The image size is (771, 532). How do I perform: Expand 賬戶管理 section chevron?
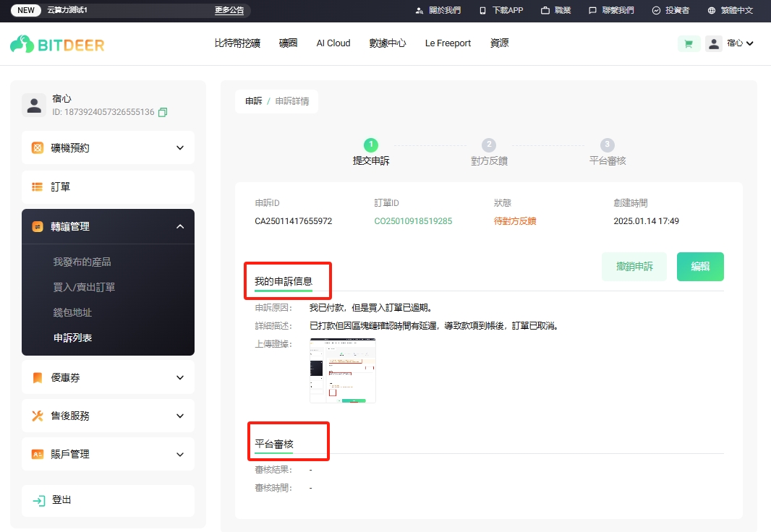(180, 455)
